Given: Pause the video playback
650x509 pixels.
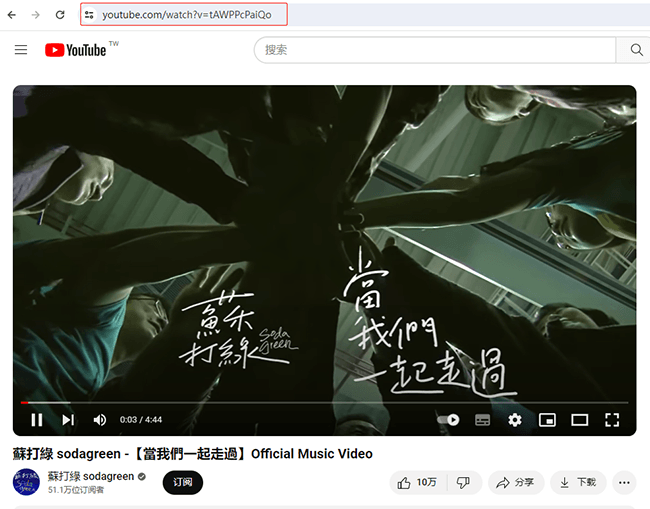Looking at the screenshot, I should pos(37,420).
